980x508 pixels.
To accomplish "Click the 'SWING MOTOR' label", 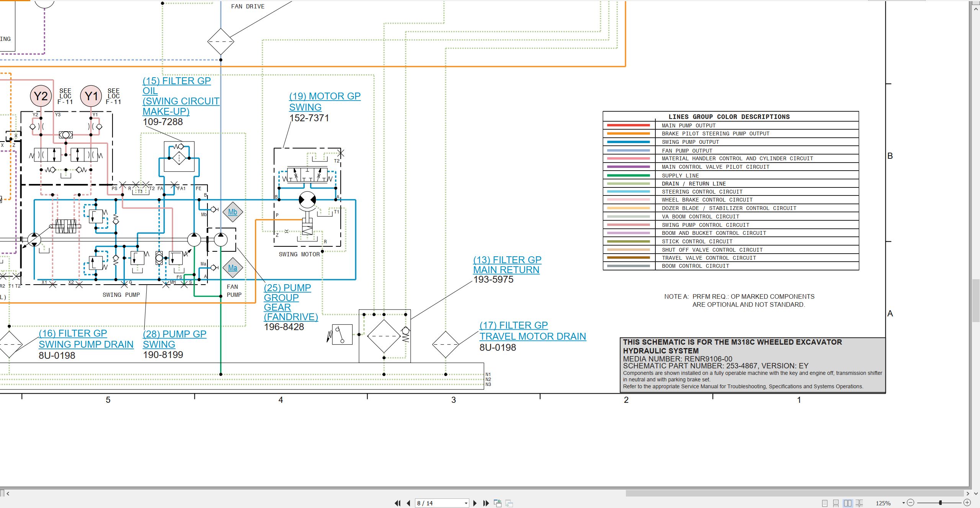I will pos(299,254).
